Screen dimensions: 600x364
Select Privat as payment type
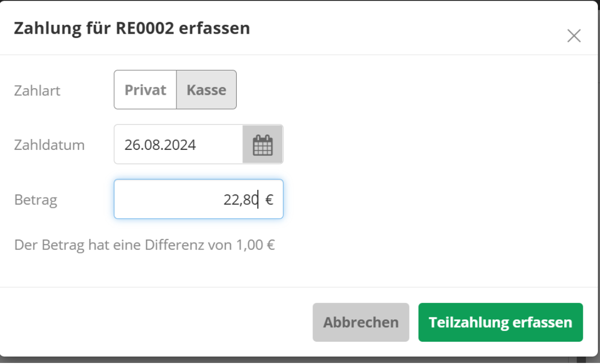click(145, 90)
